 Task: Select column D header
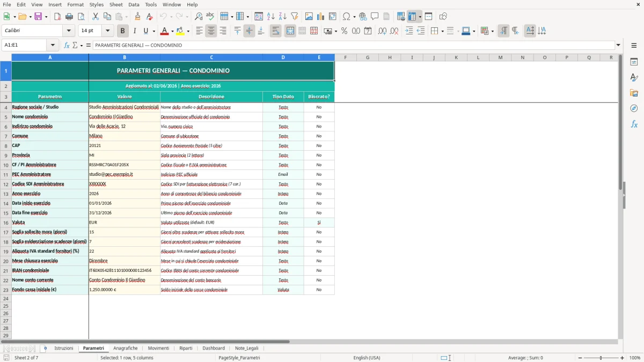(x=283, y=57)
